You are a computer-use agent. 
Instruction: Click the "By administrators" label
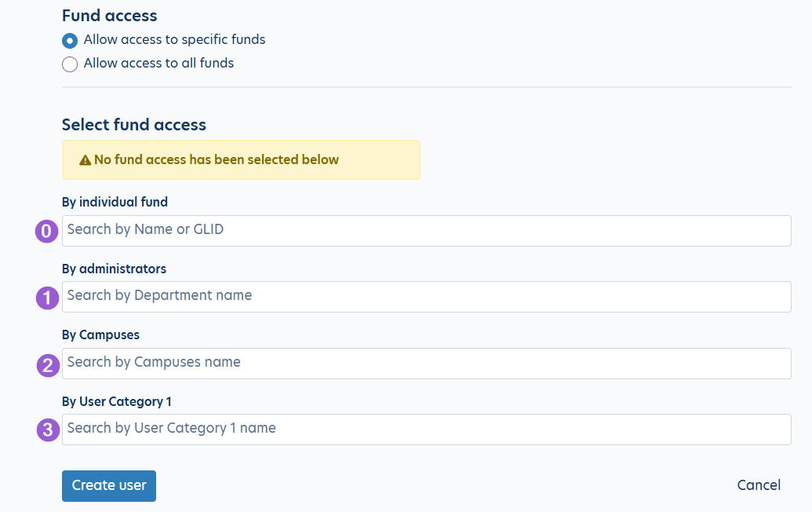click(114, 269)
